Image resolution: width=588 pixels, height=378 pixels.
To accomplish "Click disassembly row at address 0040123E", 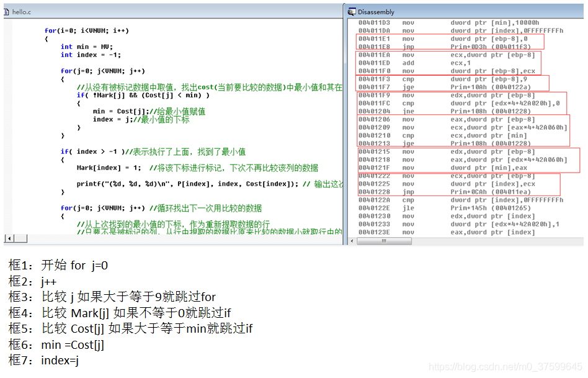I will pos(447,232).
